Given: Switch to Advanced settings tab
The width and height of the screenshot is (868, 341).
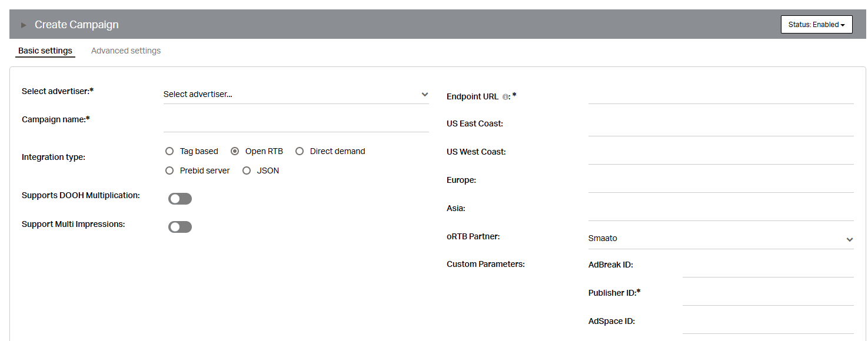Looking at the screenshot, I should [x=126, y=51].
